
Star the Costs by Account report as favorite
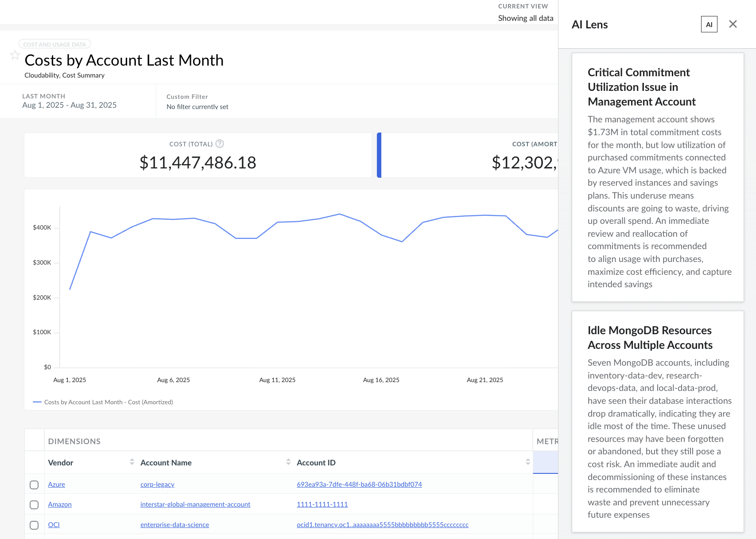[15, 55]
